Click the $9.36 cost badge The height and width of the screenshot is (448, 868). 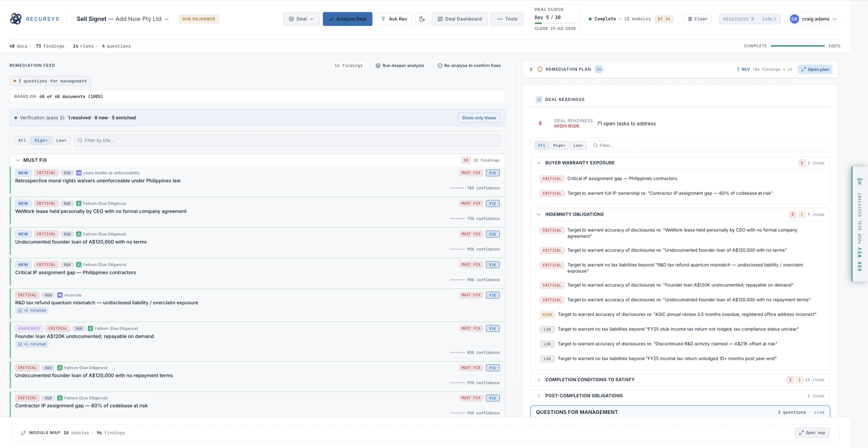click(x=664, y=19)
